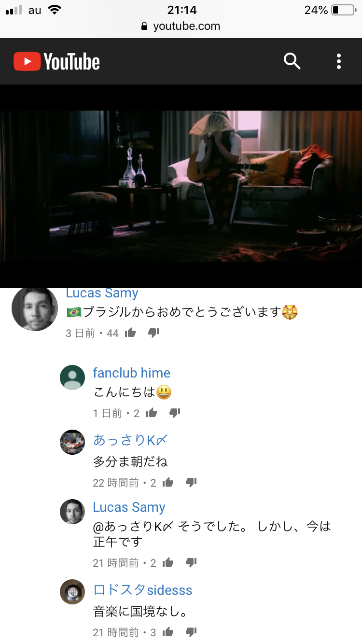Image resolution: width=362 pixels, height=644 pixels.
Task: Tap the YouTube logo to go home
Action: 57,62
